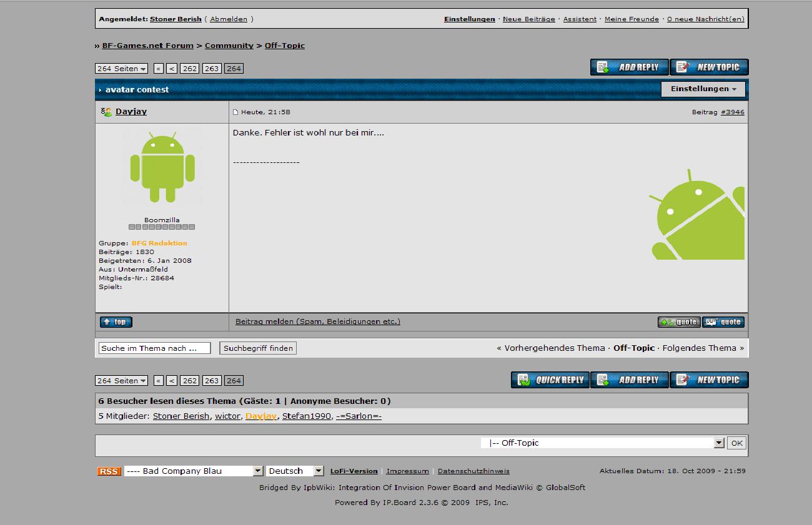Click the Abmelden logout link
Image resolution: width=812 pixels, height=525 pixels.
pos(229,19)
